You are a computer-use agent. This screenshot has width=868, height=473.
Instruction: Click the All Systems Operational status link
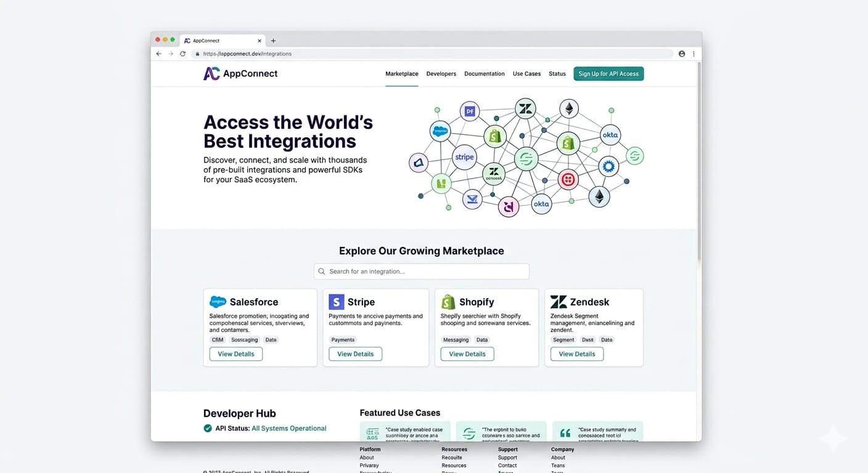[289, 429]
